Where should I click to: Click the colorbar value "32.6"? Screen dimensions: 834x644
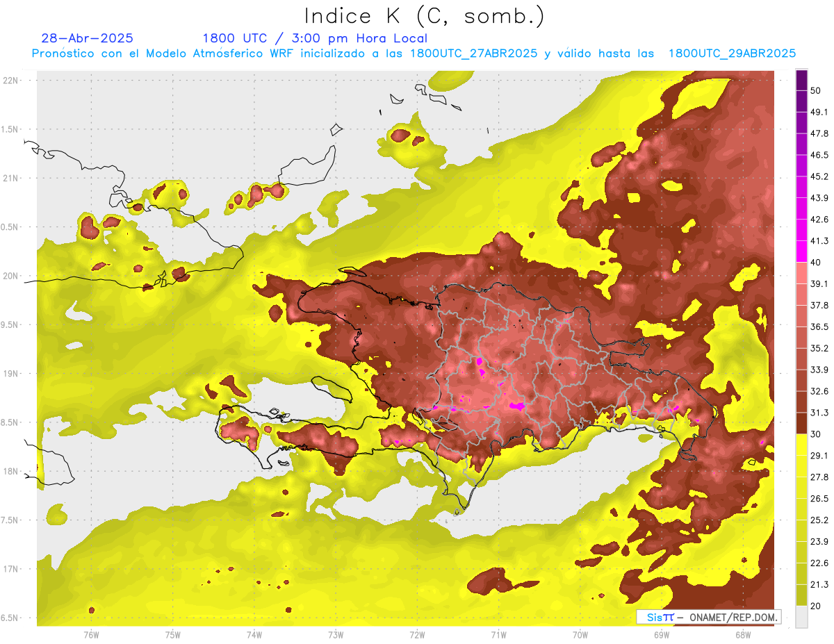click(819, 391)
